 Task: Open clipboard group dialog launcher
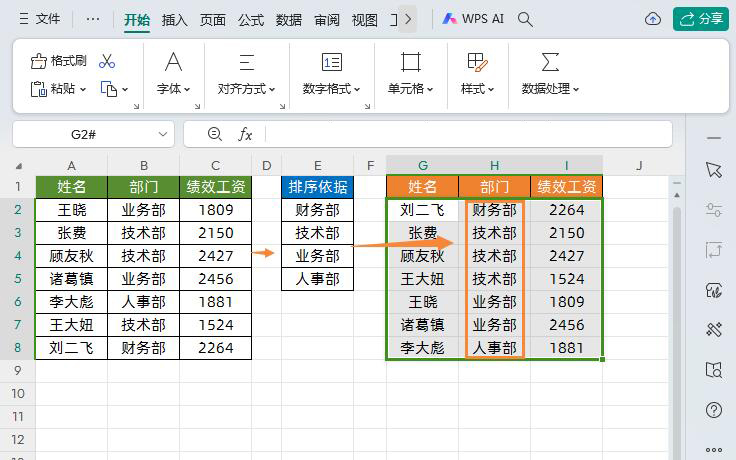click(137, 107)
